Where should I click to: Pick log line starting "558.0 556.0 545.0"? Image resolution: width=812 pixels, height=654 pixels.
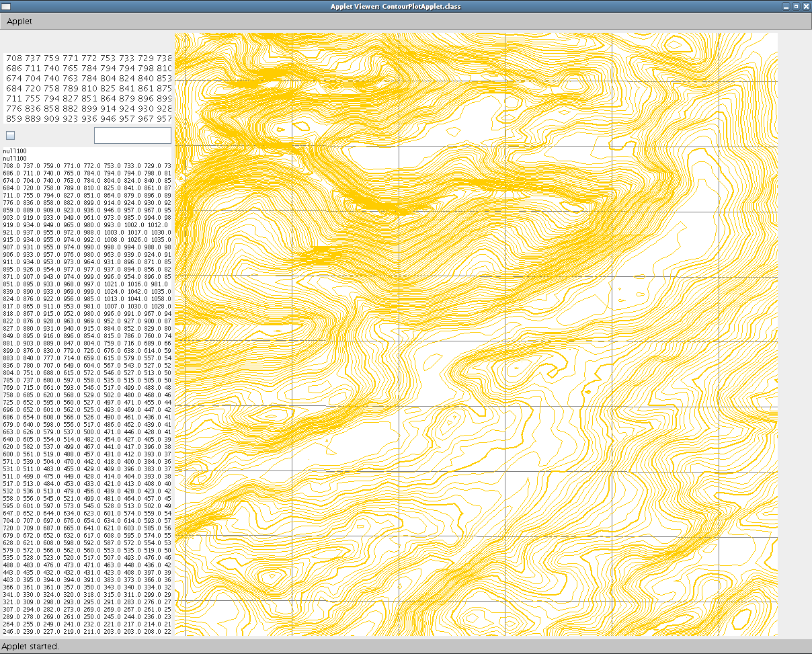tap(87, 498)
